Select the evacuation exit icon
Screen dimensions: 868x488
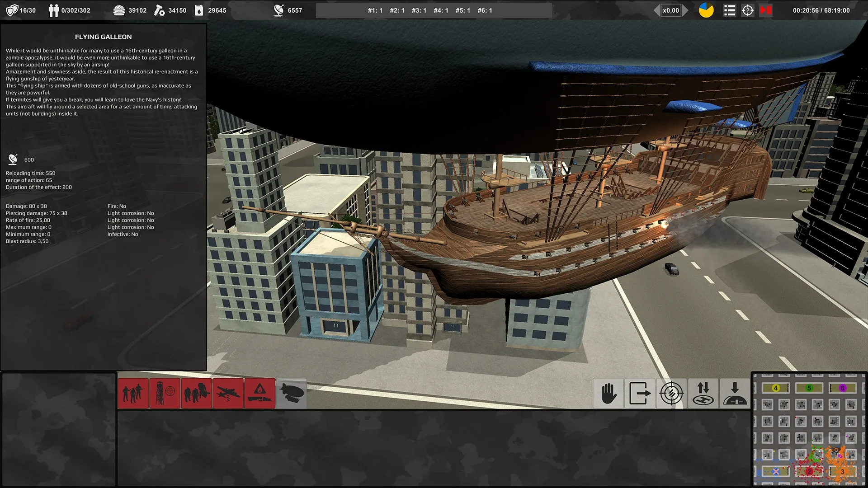point(640,393)
